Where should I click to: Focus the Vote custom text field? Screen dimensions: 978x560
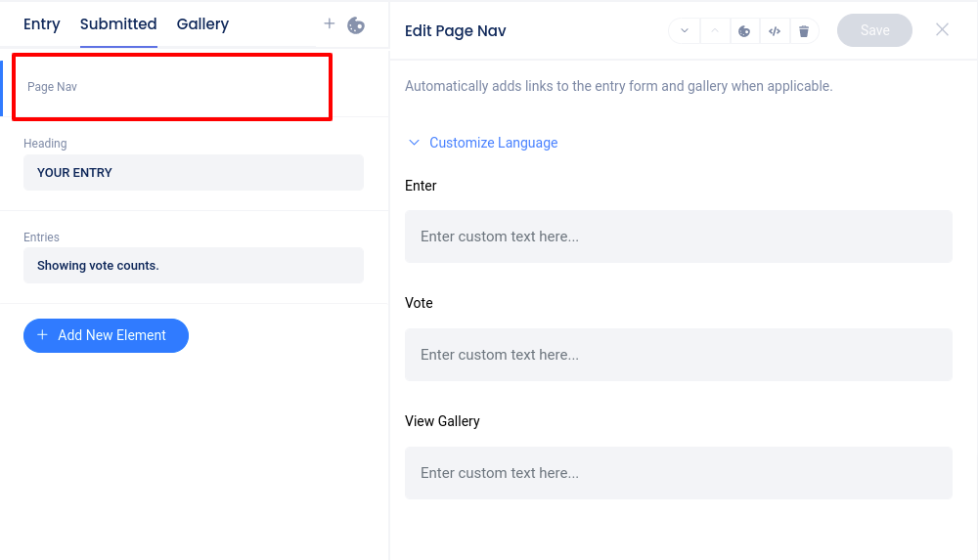678,355
